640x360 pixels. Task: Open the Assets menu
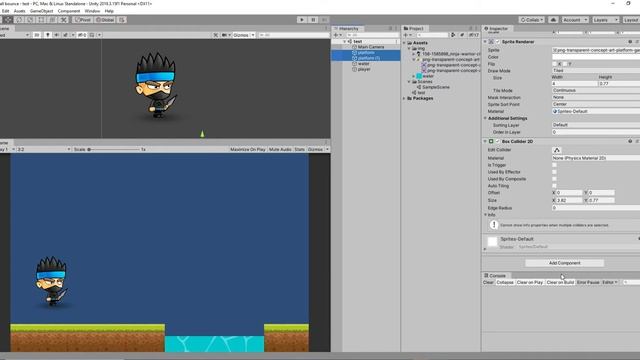tap(19, 11)
